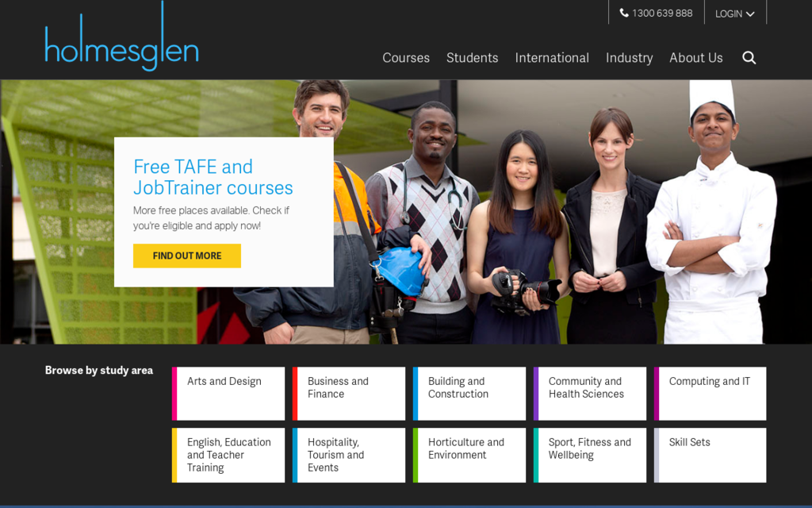
Task: Click the phone icon beside 1300 639 888
Action: coord(624,13)
